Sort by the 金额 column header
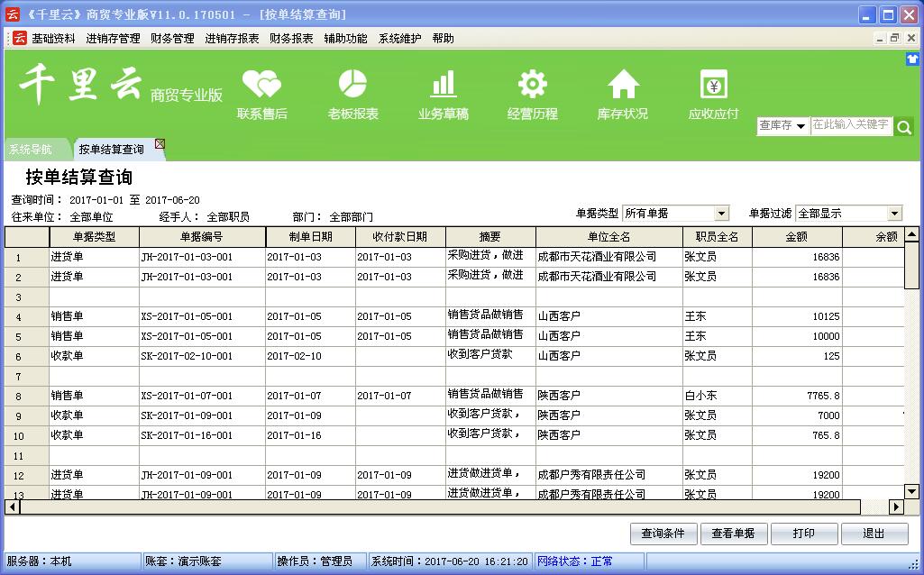Screen dimensions: 924x575 (797, 237)
